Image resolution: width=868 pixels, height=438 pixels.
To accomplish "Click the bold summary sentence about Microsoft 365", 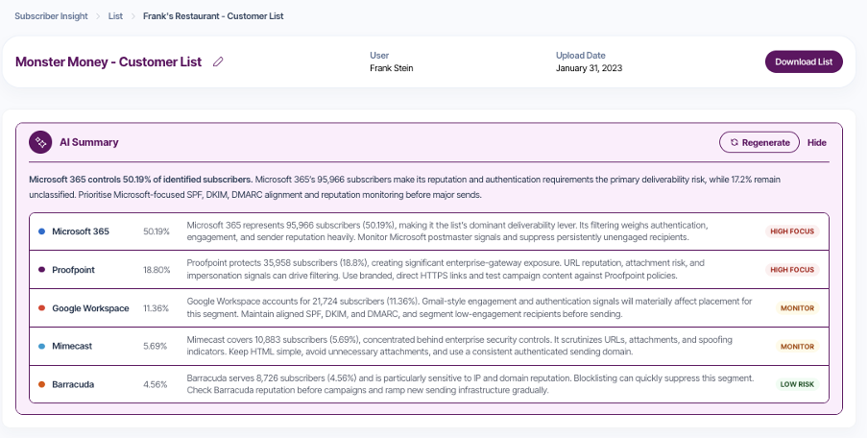I will 140,180.
